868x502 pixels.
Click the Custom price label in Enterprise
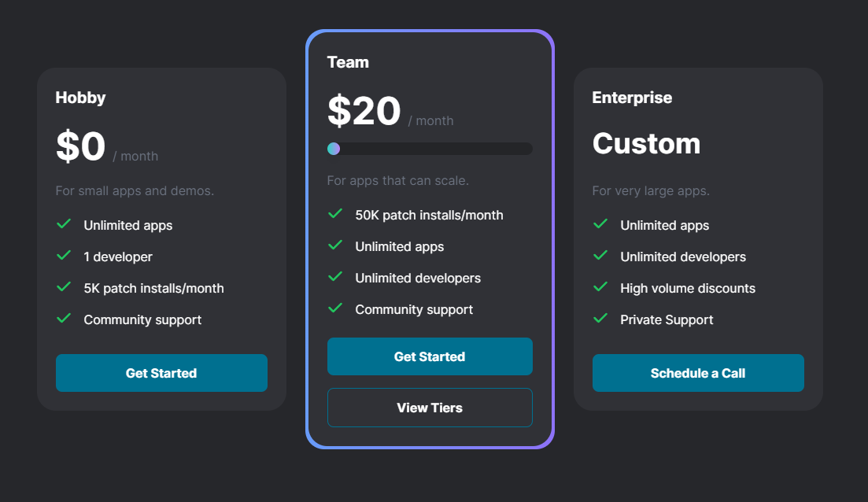coord(646,144)
